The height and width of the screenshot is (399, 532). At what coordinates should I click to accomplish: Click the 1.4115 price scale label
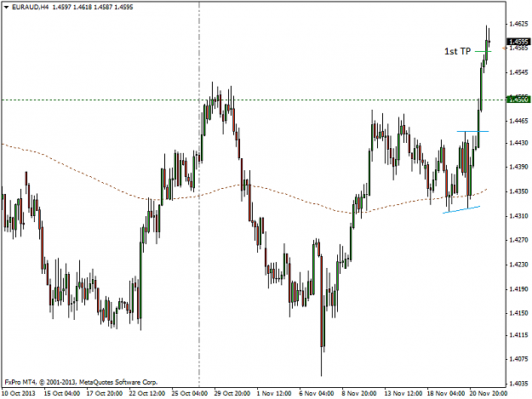[x=518, y=335]
